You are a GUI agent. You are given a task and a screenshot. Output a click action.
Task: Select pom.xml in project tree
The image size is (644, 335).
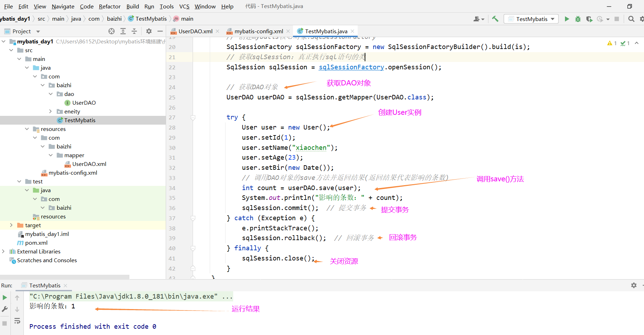point(36,243)
